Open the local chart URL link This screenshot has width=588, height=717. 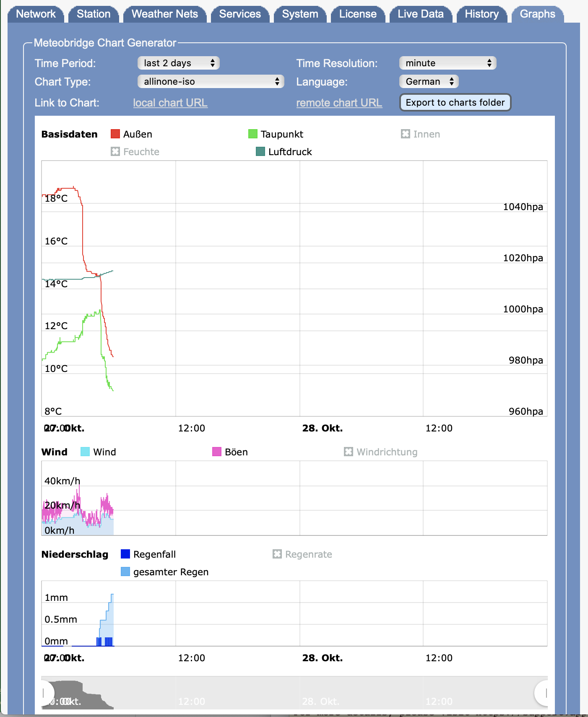pos(170,103)
